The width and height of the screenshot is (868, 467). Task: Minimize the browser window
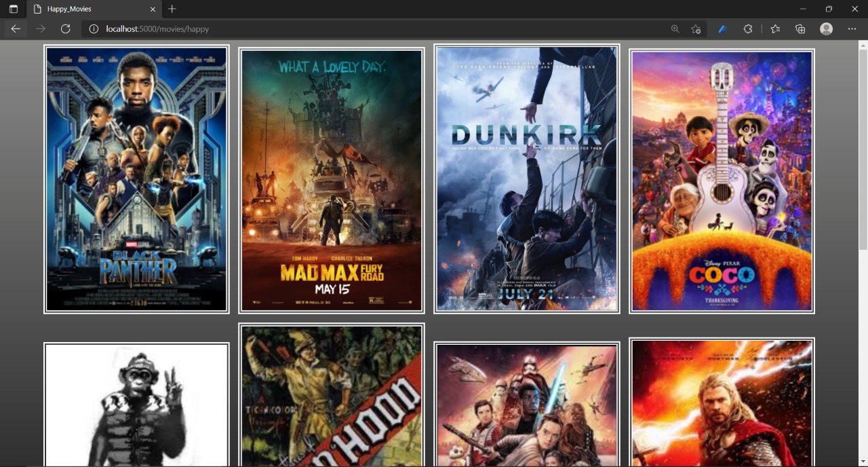(x=803, y=9)
